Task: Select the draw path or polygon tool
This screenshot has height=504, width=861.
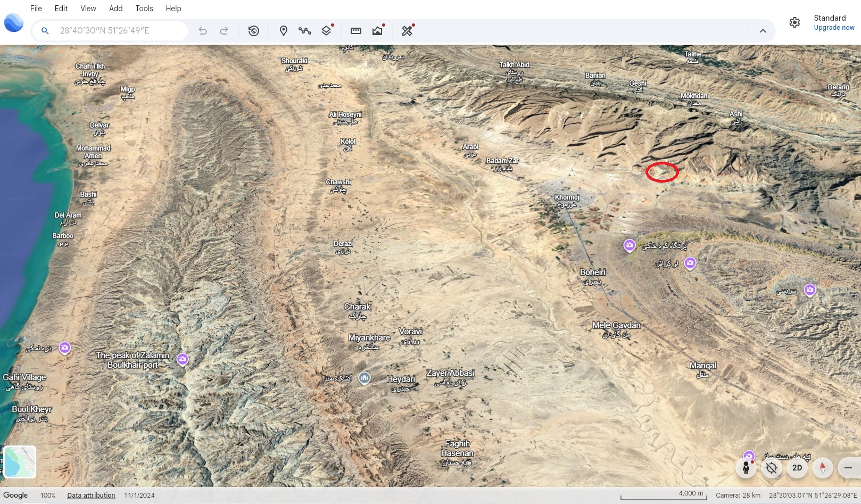Action: click(x=305, y=31)
